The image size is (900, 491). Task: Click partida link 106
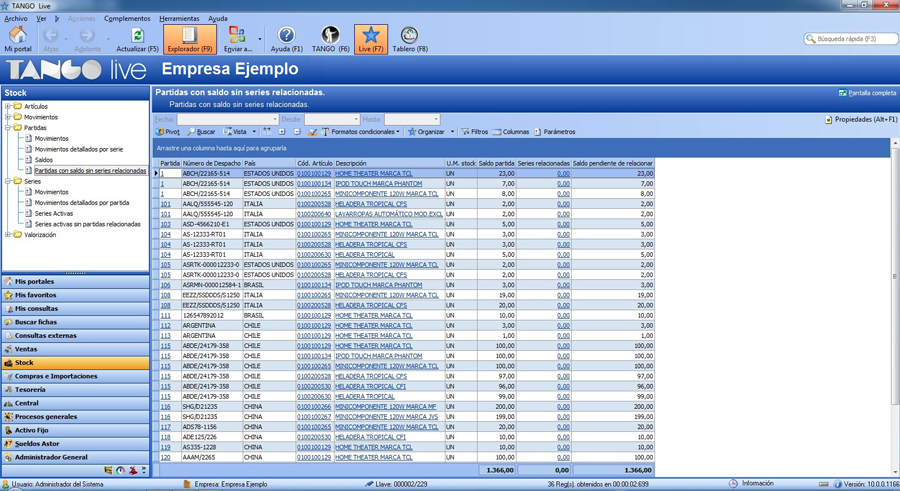coord(165,285)
